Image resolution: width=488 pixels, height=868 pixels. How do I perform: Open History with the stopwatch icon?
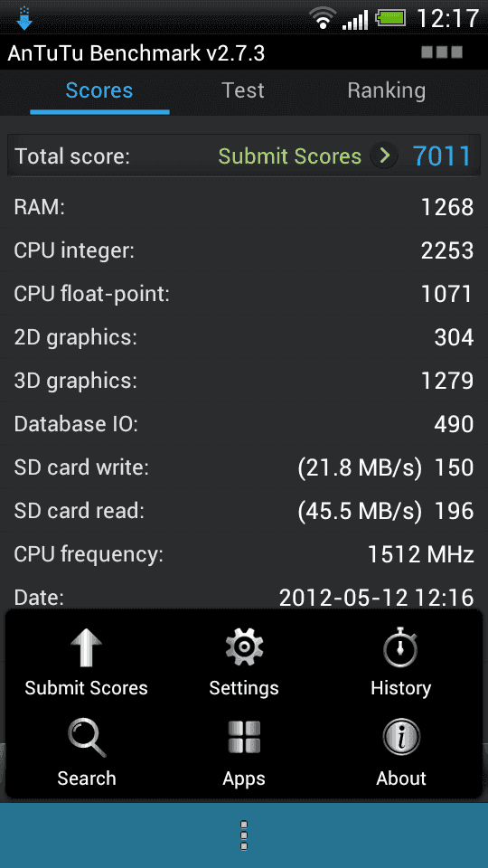coord(400,647)
